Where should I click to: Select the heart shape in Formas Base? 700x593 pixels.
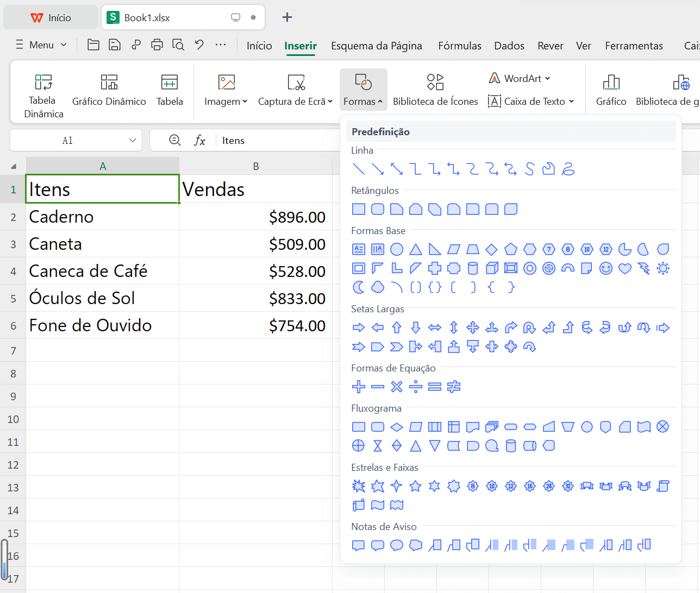tap(624, 268)
